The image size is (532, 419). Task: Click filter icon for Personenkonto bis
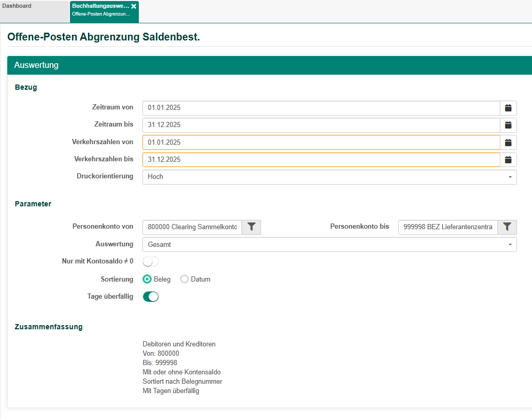point(507,227)
